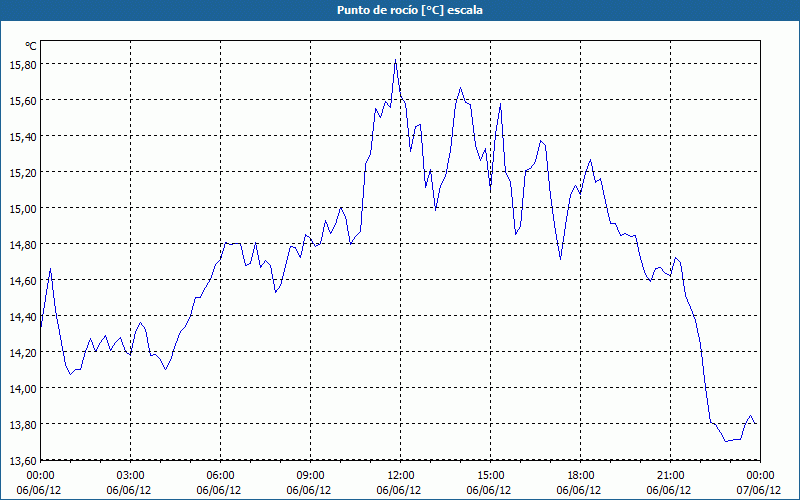The width and height of the screenshot is (800, 500).
Task: Click the 06/06/12 date under 21:00
Action: 668,490
